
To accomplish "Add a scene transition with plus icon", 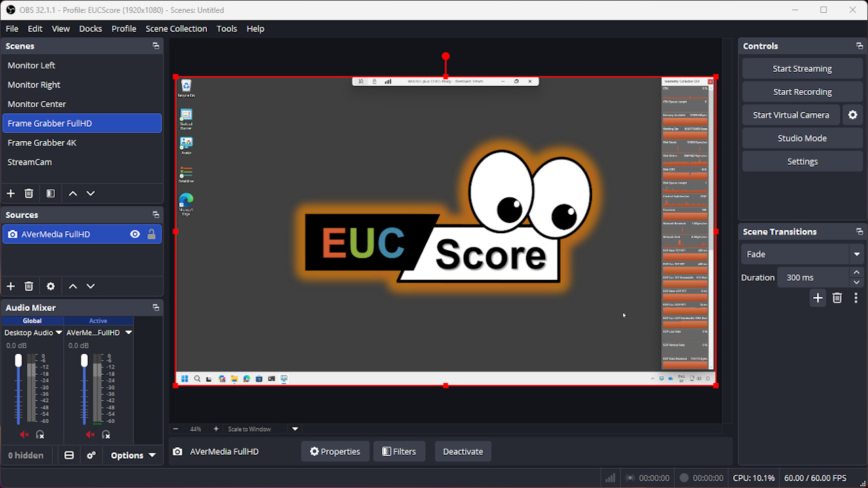I will pyautogui.click(x=818, y=298).
